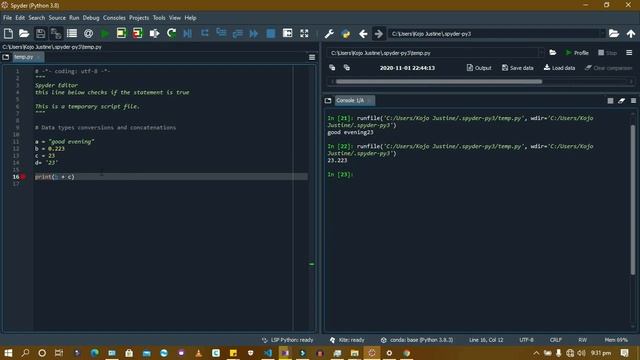Go forward using the right arrow

(x=379, y=33)
